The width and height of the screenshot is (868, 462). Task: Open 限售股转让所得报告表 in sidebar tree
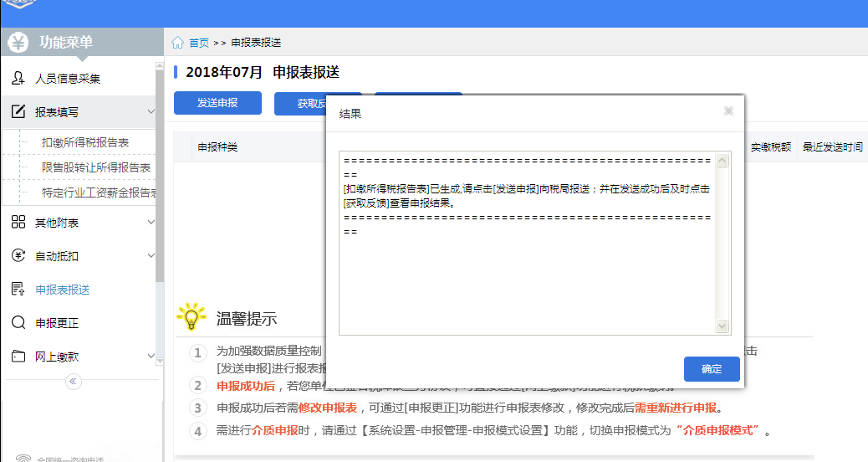[96, 167]
